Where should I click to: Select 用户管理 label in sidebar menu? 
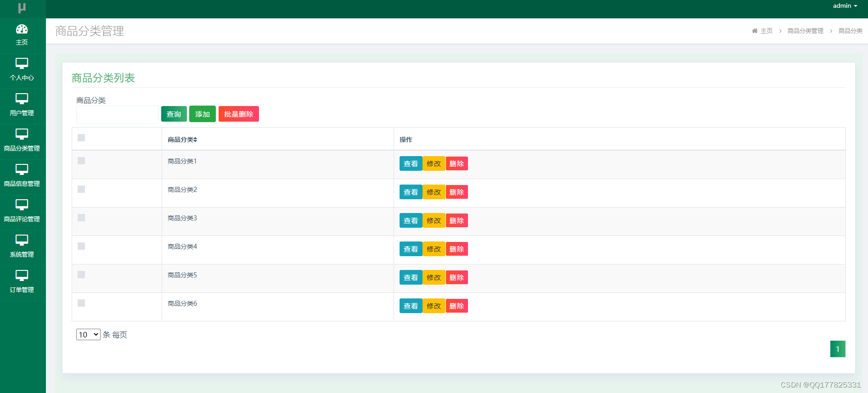(x=22, y=113)
